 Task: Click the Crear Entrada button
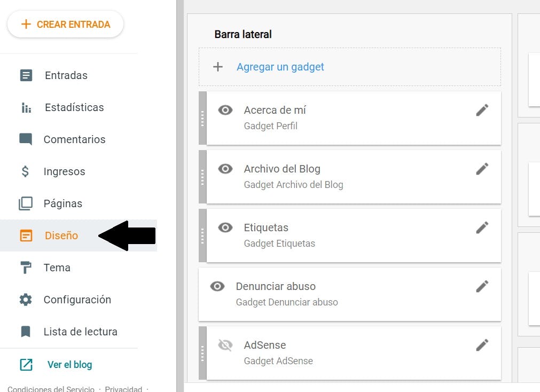point(65,23)
